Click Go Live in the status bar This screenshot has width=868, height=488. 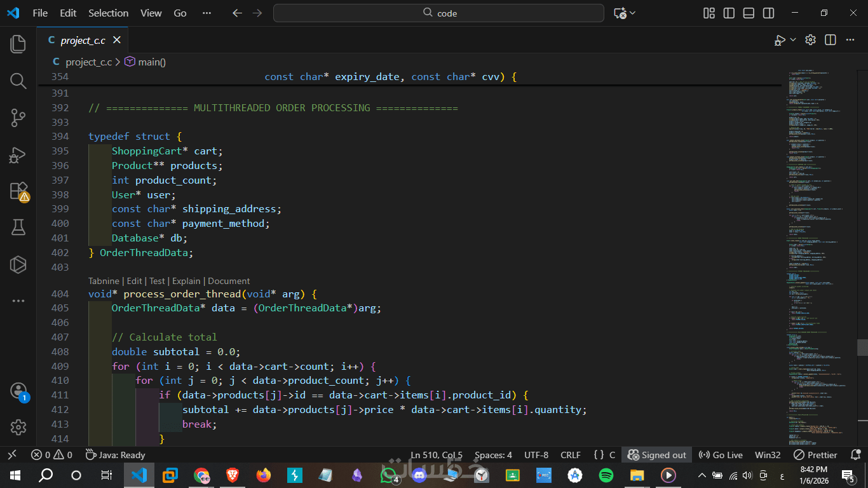coord(721,455)
